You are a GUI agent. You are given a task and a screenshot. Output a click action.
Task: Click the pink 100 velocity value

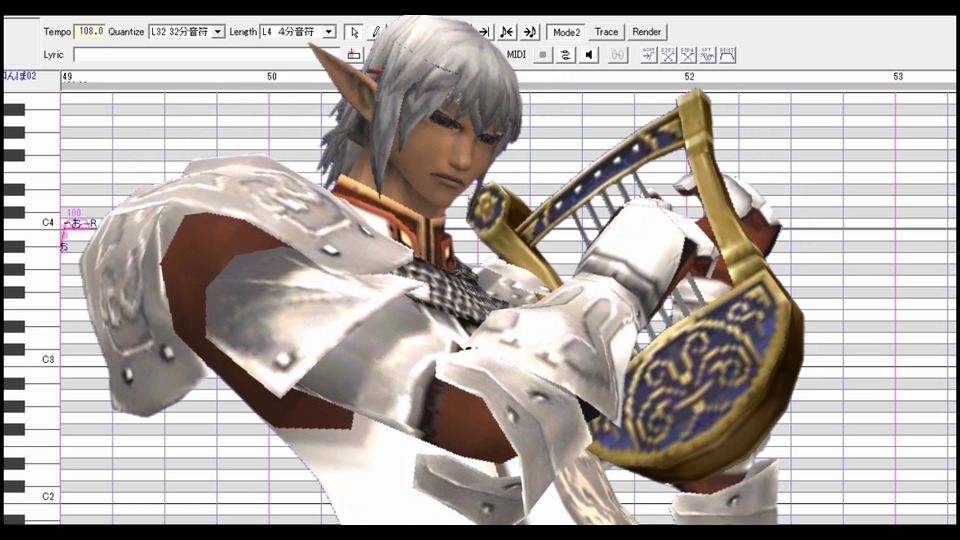click(x=74, y=212)
